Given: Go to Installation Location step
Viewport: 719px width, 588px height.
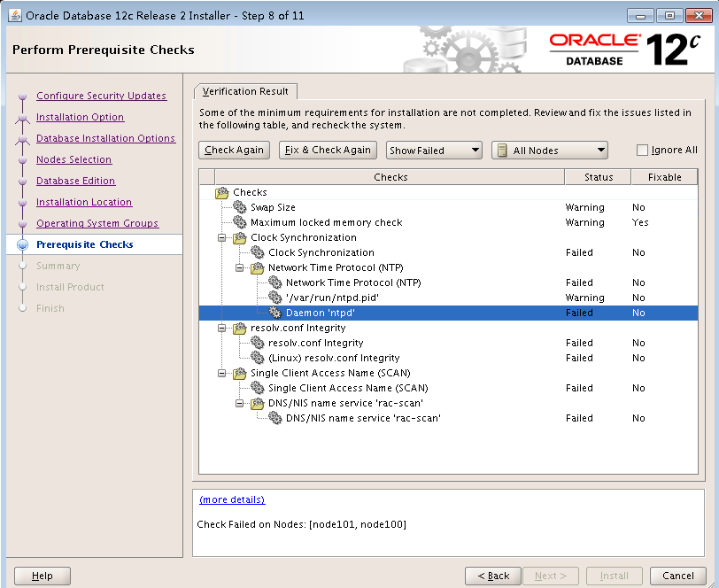Looking at the screenshot, I should 84,202.
